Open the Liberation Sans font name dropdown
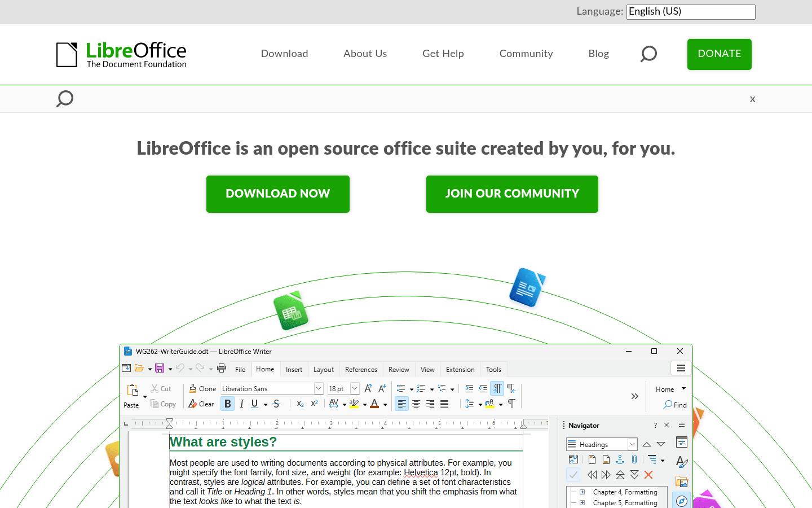This screenshot has width=812, height=508. pos(319,388)
